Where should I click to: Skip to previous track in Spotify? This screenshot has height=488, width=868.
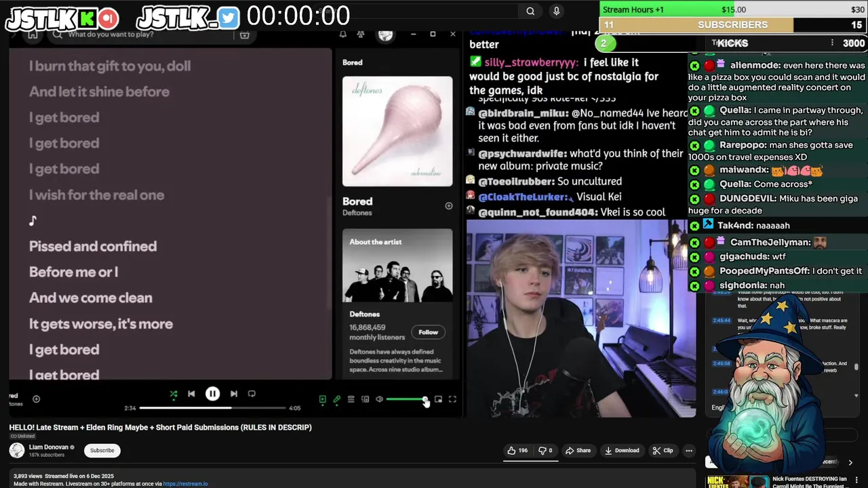191,394
